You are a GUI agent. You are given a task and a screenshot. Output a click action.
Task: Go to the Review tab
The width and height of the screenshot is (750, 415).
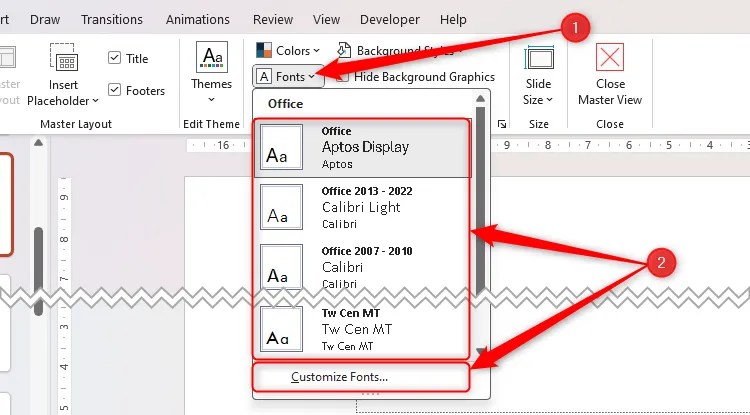pos(273,20)
